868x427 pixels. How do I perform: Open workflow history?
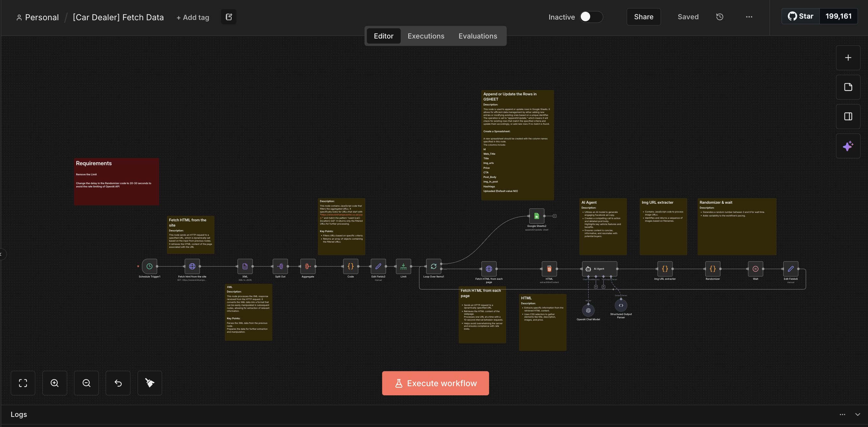coord(720,17)
